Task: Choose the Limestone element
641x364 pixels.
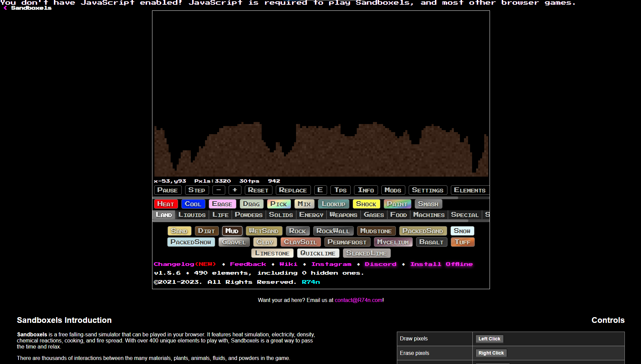Action: [272, 253]
